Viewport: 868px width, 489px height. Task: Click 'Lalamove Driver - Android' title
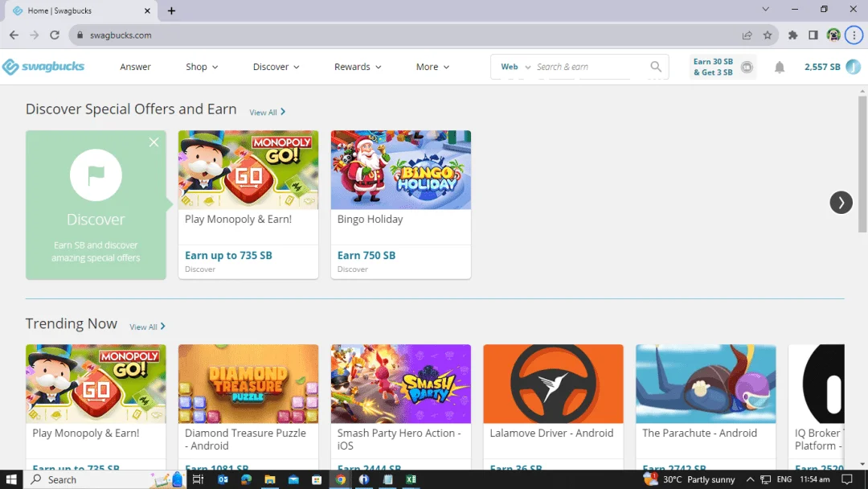point(551,433)
